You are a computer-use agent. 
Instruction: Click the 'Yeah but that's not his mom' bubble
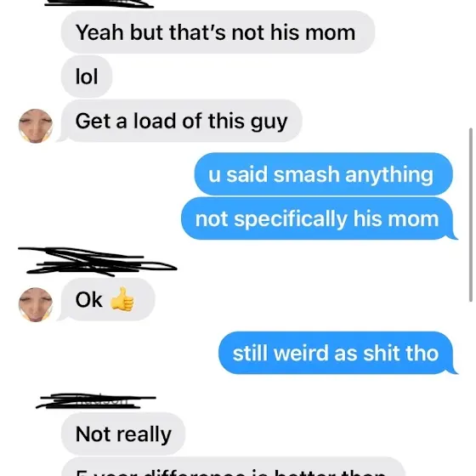pos(218,32)
